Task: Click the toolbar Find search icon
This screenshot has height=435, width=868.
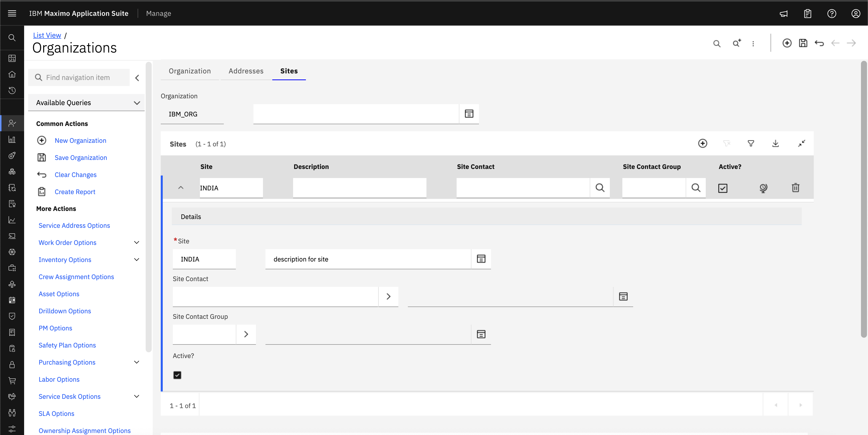Action: click(x=717, y=43)
